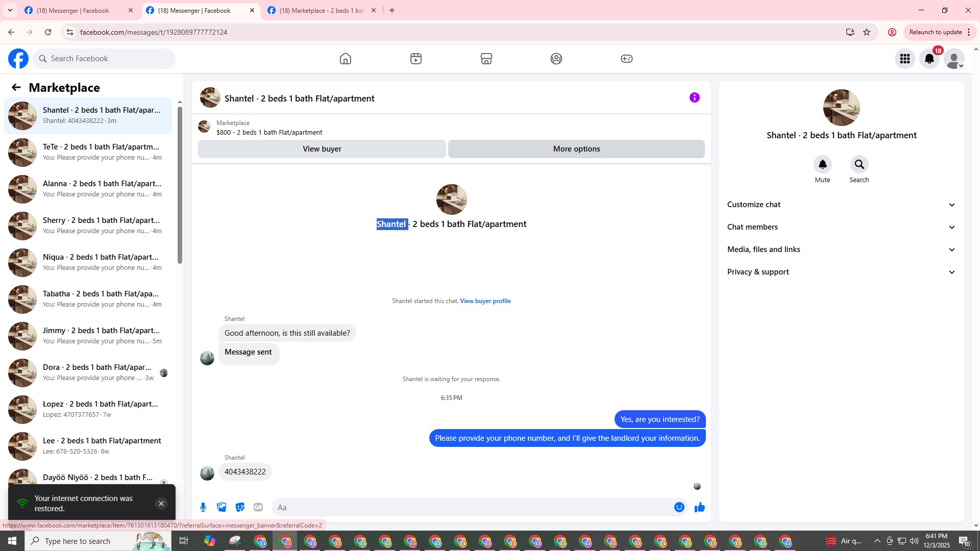980x551 pixels.
Task: Show hidden system tray icons
Action: click(x=877, y=541)
